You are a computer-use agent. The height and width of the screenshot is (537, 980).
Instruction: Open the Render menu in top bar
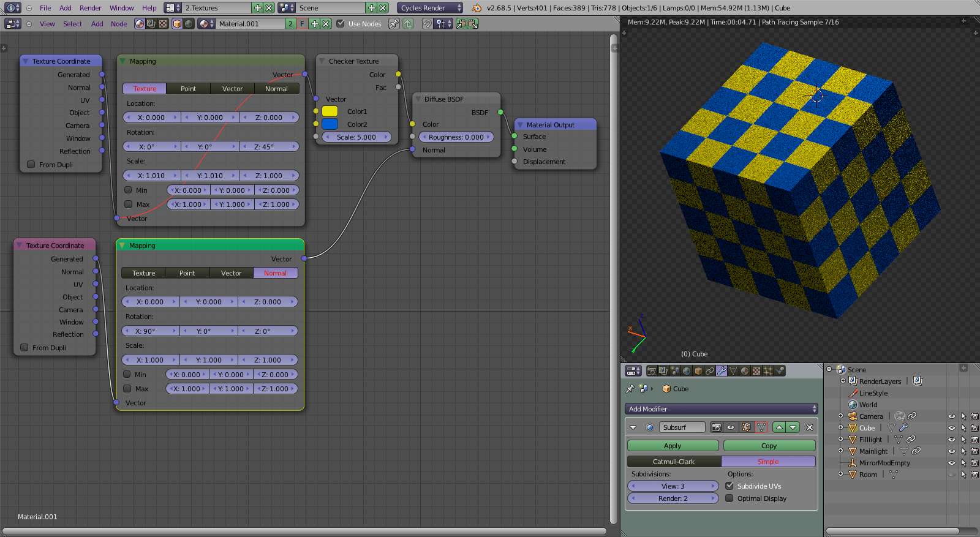click(91, 8)
